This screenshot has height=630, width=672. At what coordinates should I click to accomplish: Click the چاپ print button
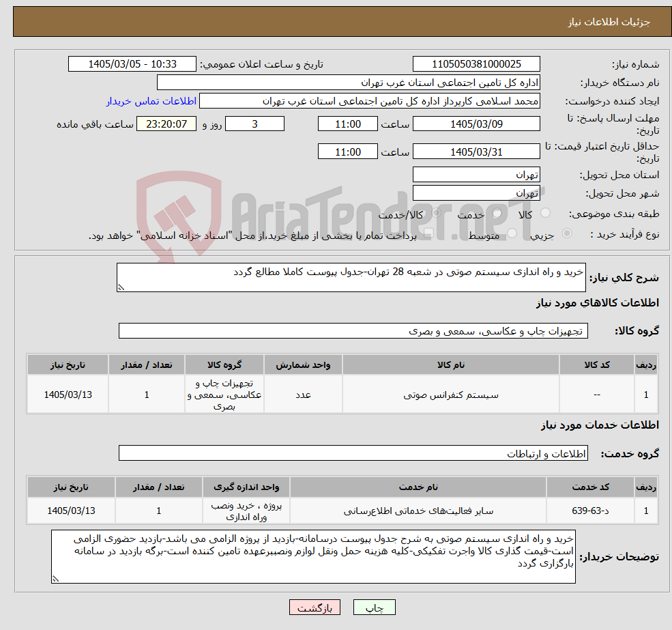(x=374, y=607)
